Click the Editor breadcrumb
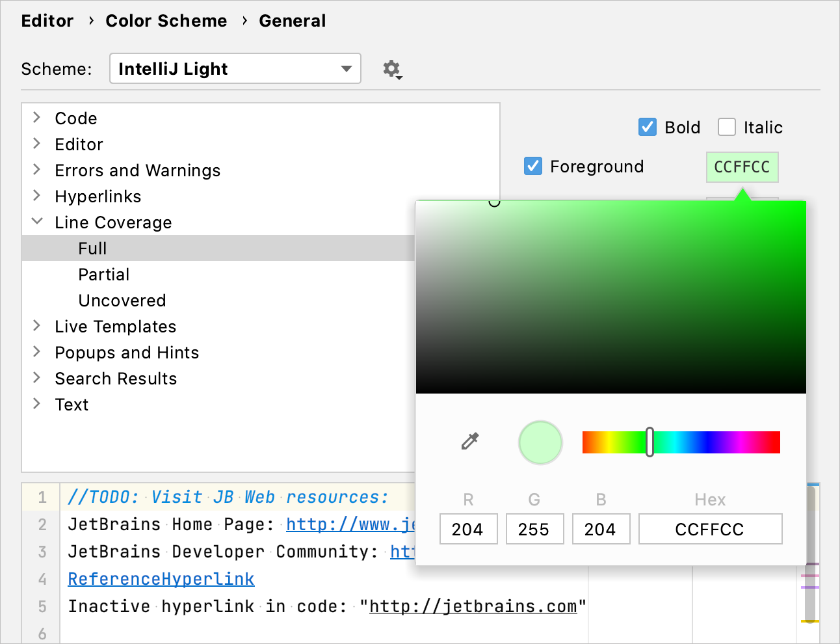840x644 pixels. 47,20
